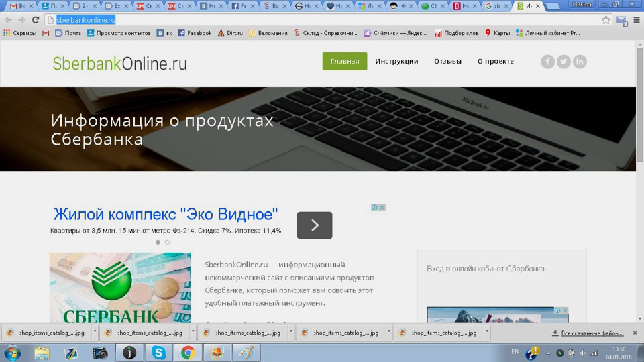
Task: Bookmark this page with the star icon
Action: (606, 20)
